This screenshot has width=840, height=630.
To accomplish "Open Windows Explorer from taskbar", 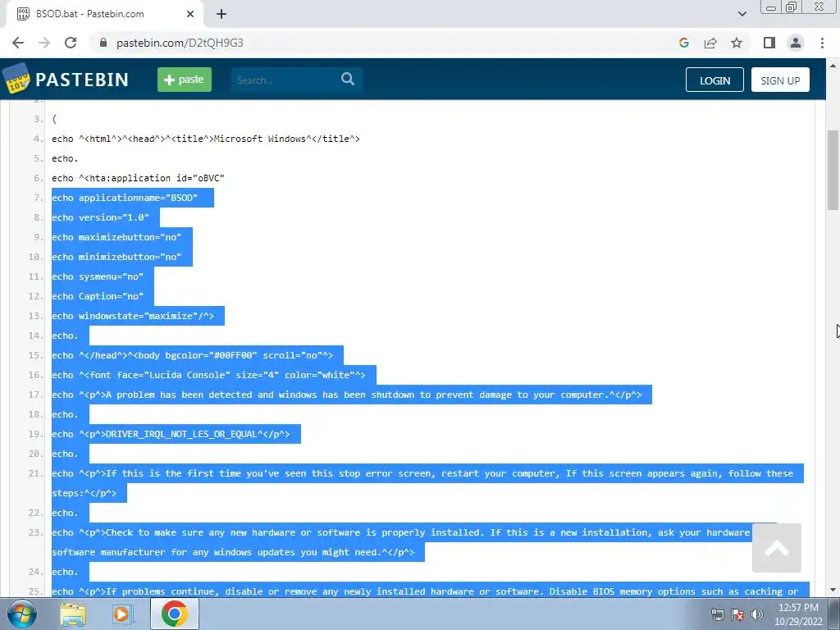I will click(73, 614).
